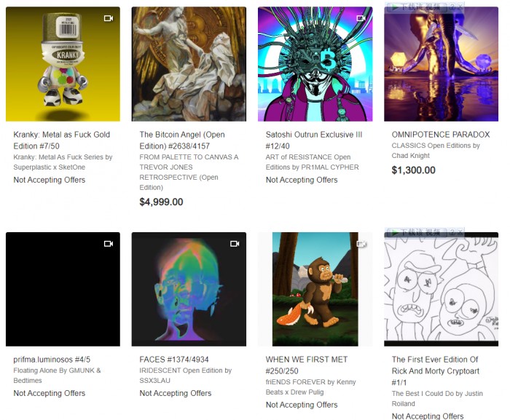Click video icon on black prifma.luminosos thumbnail
Image resolution: width=510 pixels, height=420 pixels.
[x=109, y=243]
